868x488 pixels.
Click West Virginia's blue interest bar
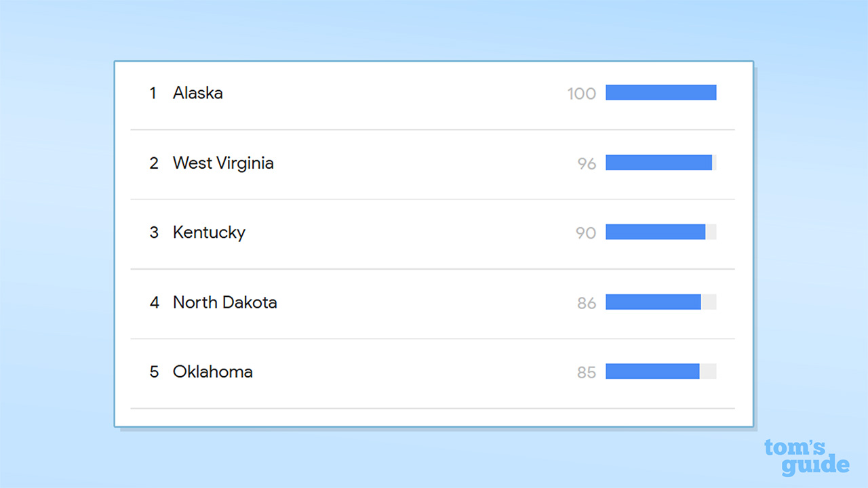coord(658,162)
